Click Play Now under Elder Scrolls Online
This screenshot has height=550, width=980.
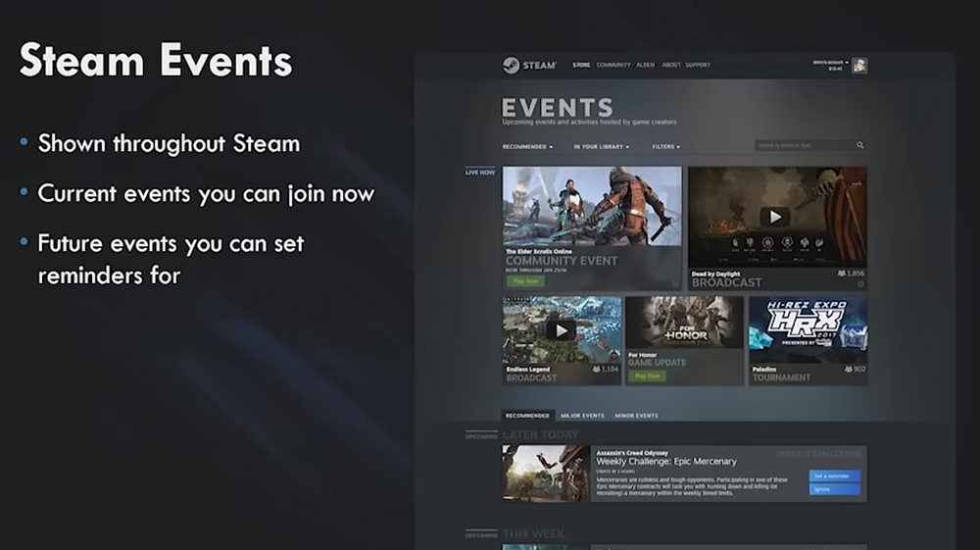coord(526,281)
